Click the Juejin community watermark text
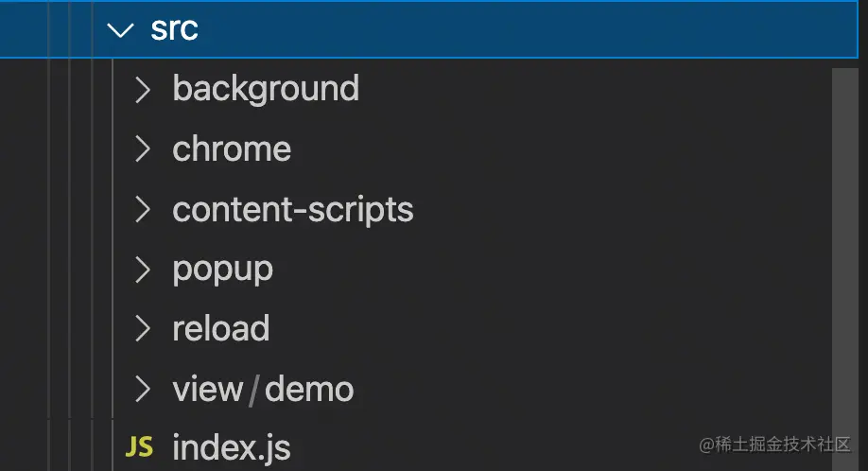Image resolution: width=868 pixels, height=471 pixels. (x=774, y=445)
